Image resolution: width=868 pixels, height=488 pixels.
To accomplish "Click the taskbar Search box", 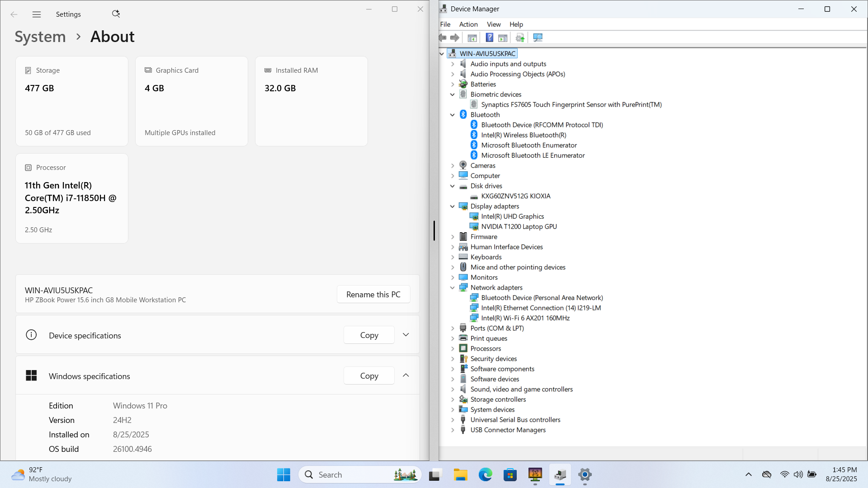I will click(360, 474).
